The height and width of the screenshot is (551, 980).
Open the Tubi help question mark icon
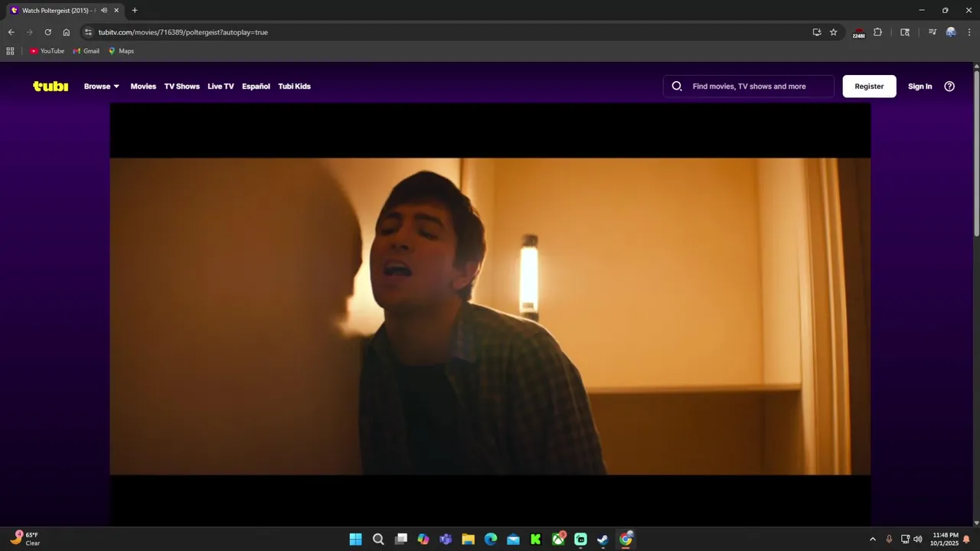tap(949, 86)
